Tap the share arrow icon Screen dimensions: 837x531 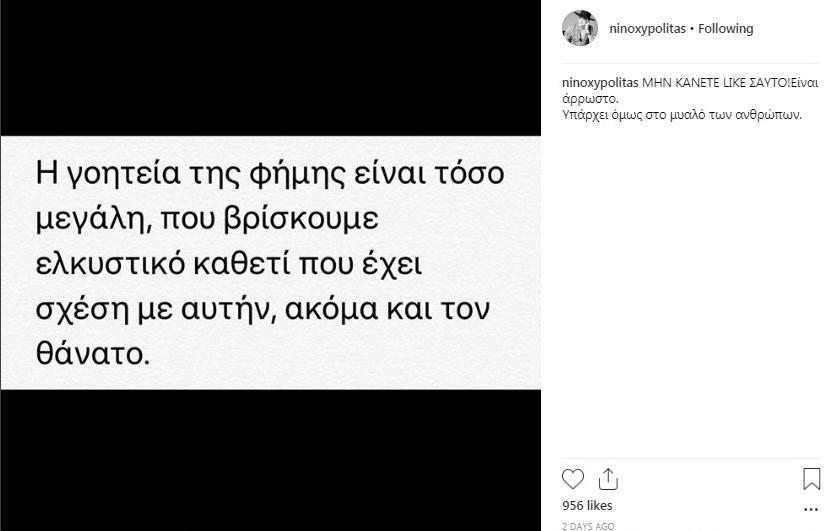click(608, 479)
